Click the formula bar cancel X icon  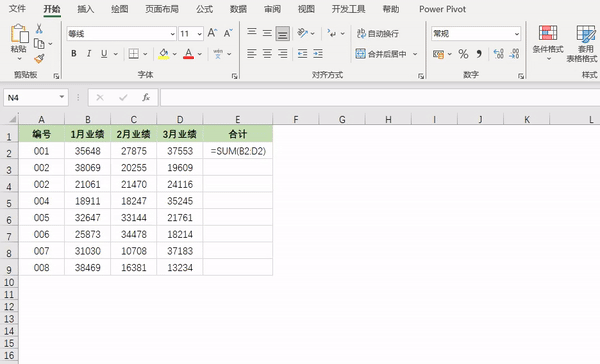100,98
